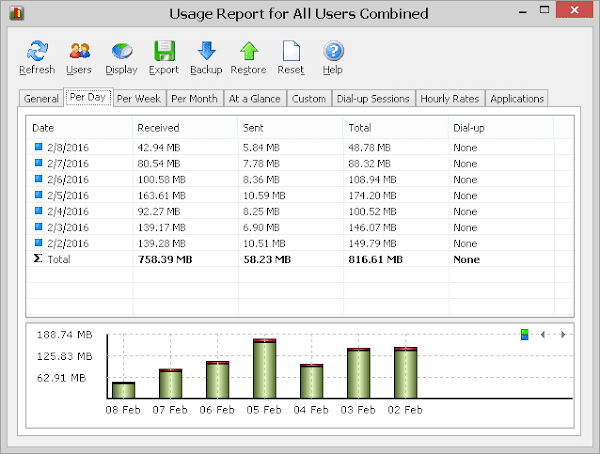The height and width of the screenshot is (454, 600).
Task: Click the sent value 5.84 MB
Action: coord(261,147)
